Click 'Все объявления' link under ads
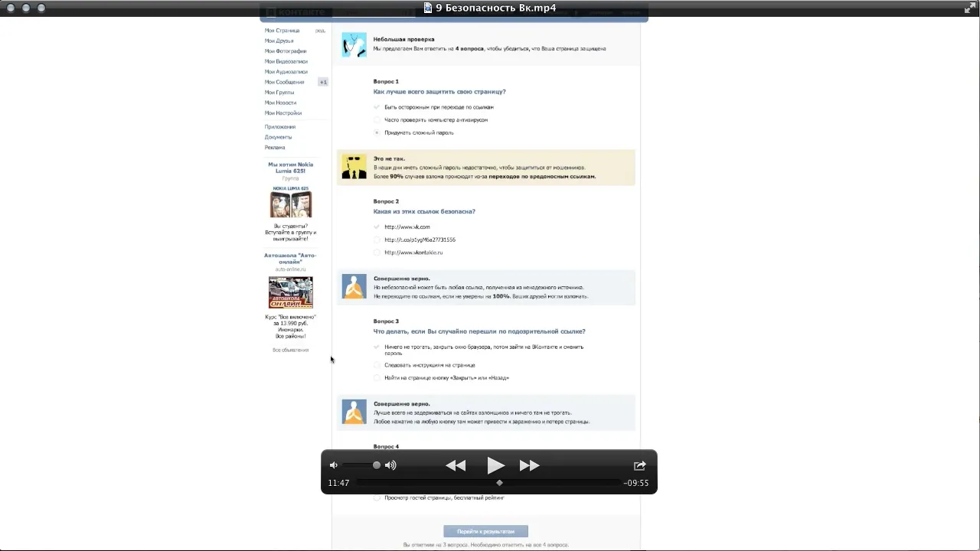The height and width of the screenshot is (551, 980). 290,350
